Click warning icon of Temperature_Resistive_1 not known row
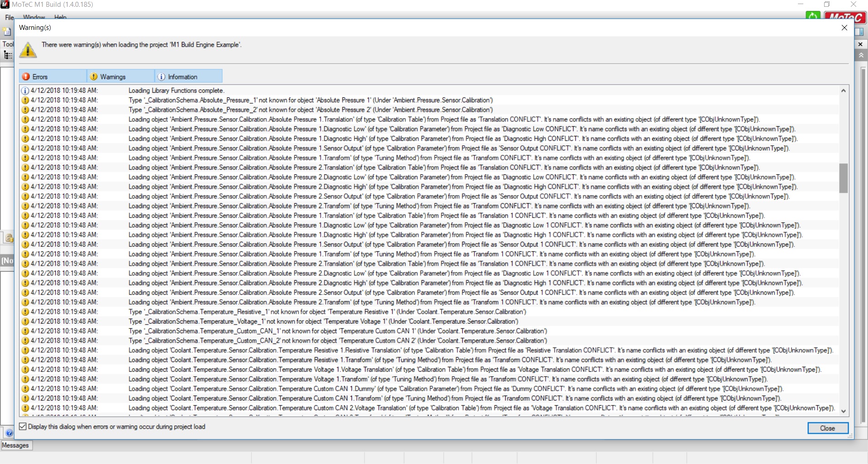This screenshot has height=464, width=868. (x=25, y=312)
